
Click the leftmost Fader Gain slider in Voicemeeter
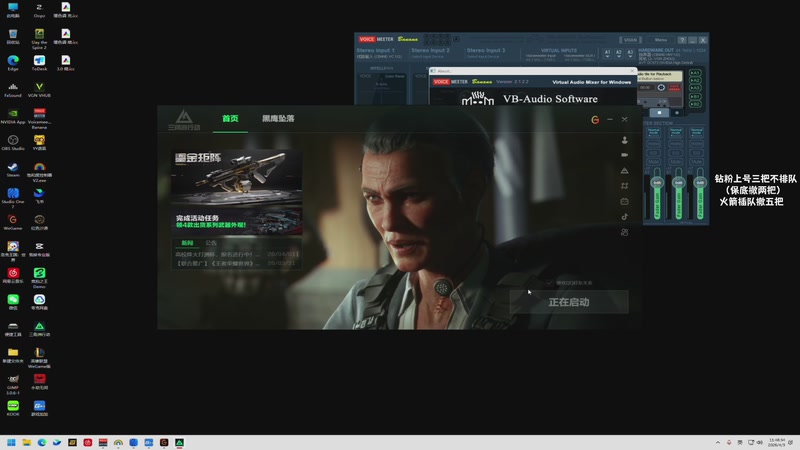click(657, 194)
